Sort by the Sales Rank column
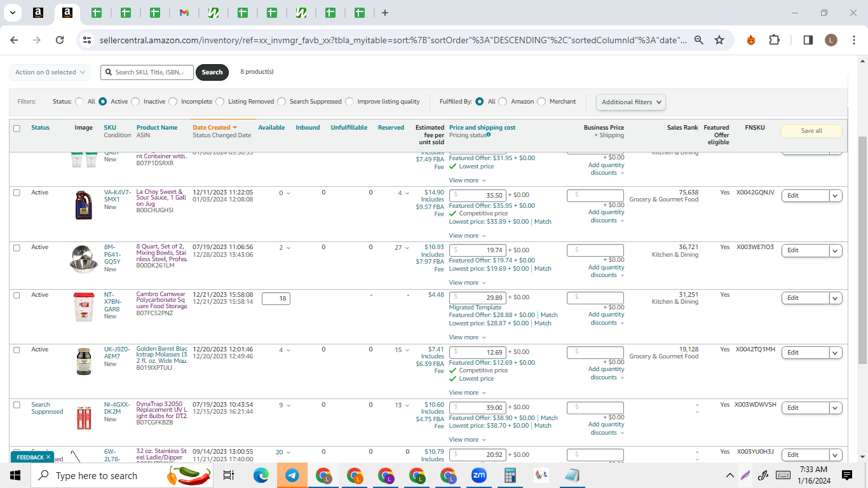Viewport: 868px width, 488px height. tap(682, 128)
